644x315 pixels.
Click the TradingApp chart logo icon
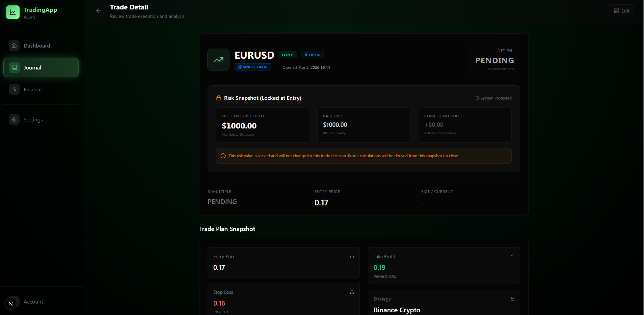click(x=12, y=11)
